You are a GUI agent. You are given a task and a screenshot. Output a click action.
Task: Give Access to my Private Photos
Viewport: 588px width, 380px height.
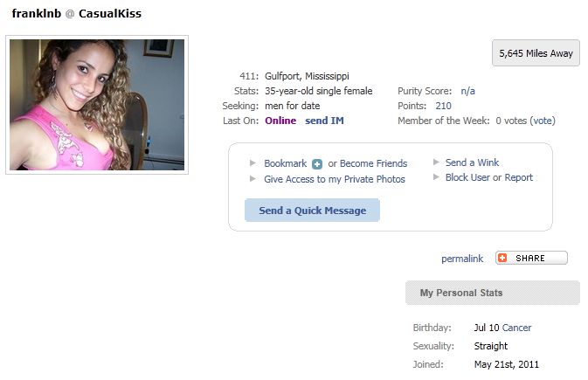335,179
